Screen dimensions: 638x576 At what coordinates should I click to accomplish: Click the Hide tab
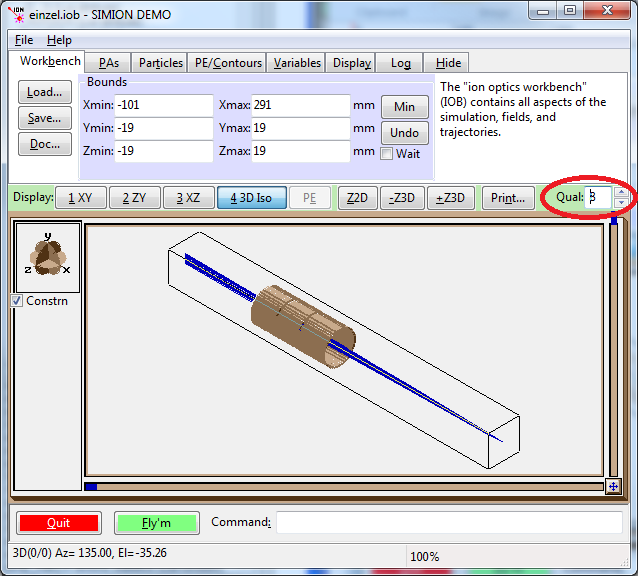[448, 63]
